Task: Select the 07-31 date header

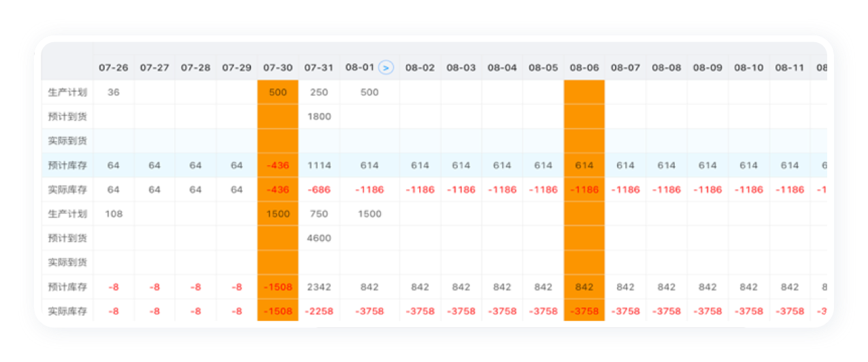Action: [319, 67]
